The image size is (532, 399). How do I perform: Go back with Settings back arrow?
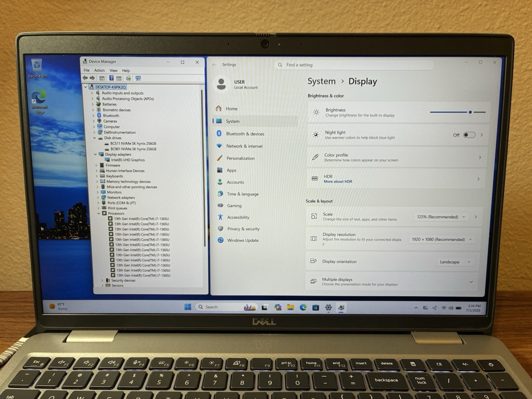pos(214,65)
